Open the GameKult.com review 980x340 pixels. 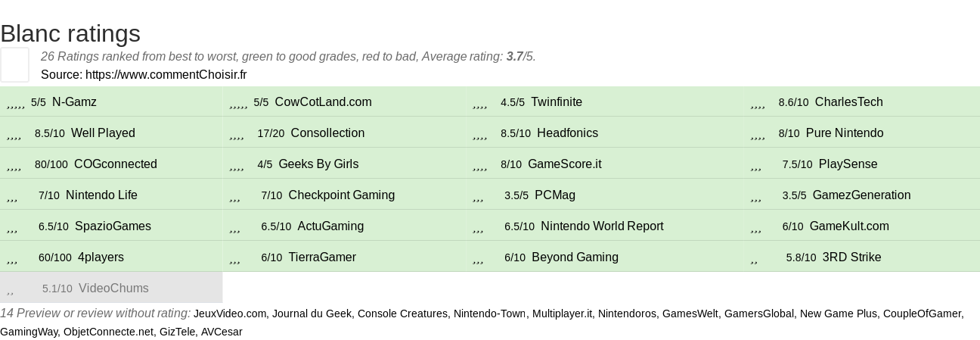click(849, 226)
